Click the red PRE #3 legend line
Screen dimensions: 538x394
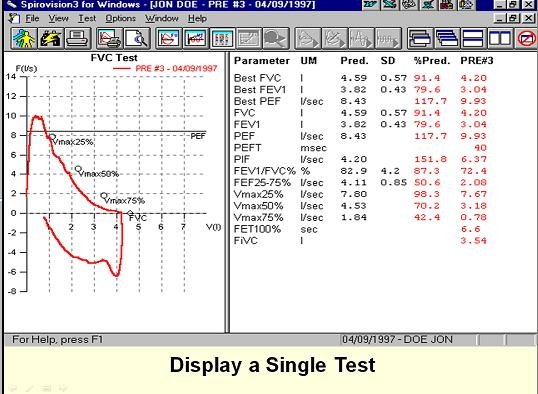click(121, 68)
